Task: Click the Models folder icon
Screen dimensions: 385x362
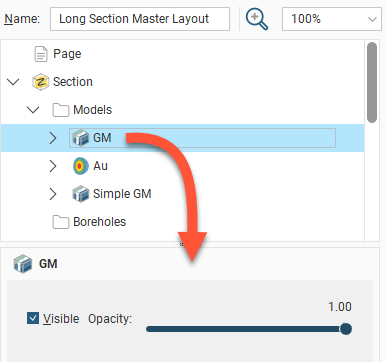Action: coord(61,110)
